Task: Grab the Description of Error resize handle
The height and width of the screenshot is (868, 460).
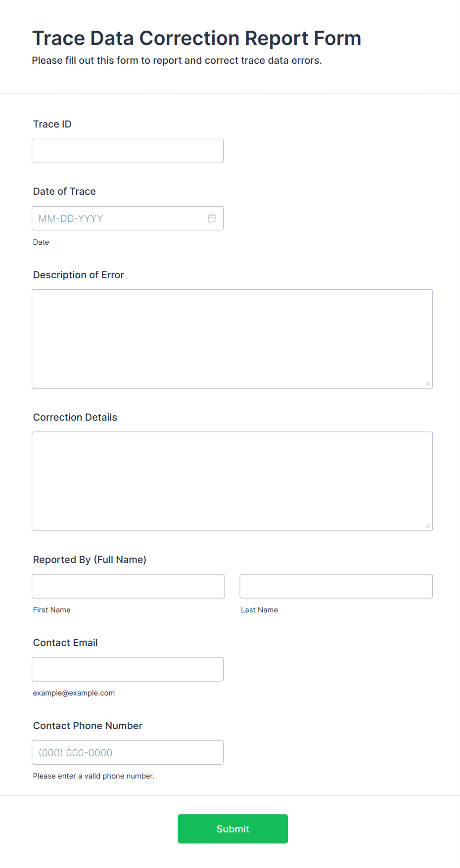Action: [x=428, y=384]
